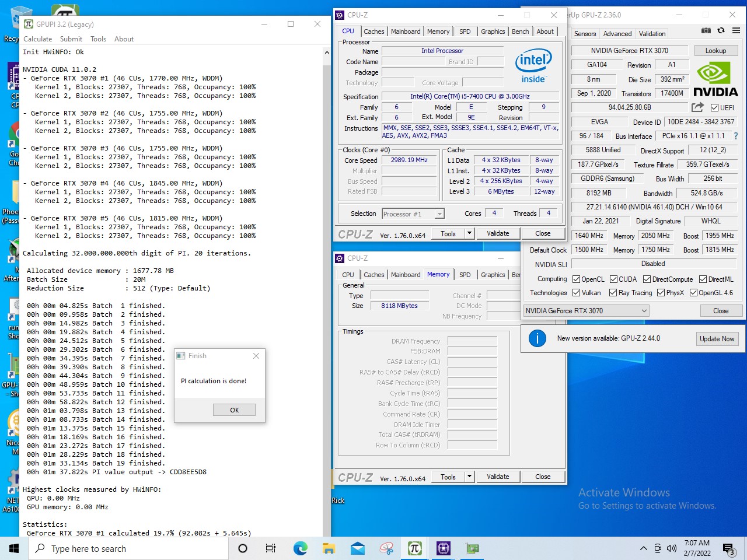Click the GPUPI pi icon in title bar
The height and width of the screenshot is (560, 747).
point(29,24)
